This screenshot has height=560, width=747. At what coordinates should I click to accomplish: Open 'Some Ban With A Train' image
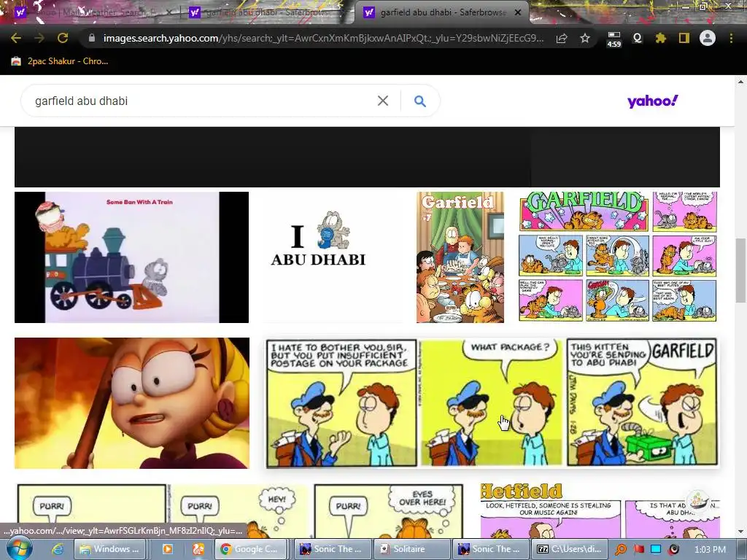click(x=131, y=257)
